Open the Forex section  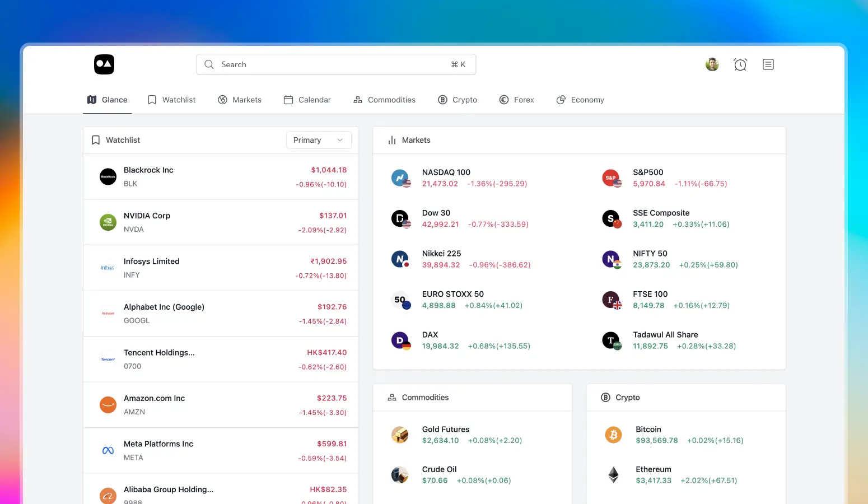[516, 100]
